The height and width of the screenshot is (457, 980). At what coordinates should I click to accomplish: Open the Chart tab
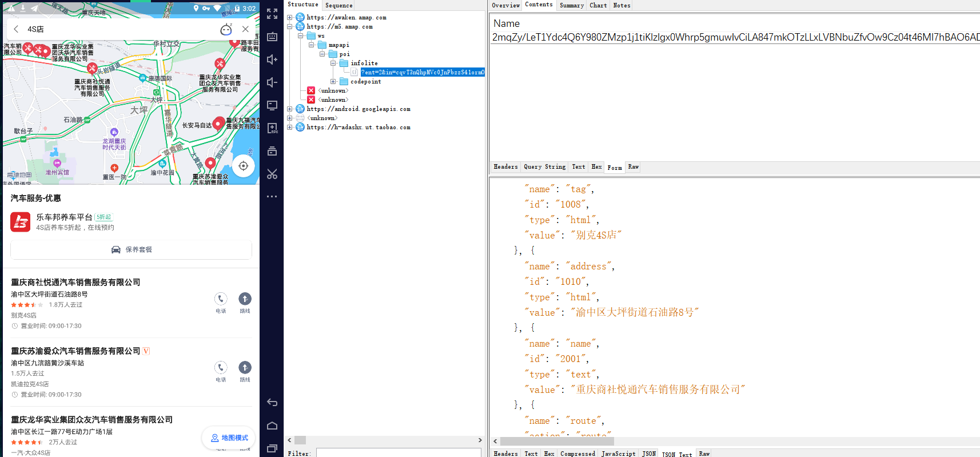click(598, 5)
